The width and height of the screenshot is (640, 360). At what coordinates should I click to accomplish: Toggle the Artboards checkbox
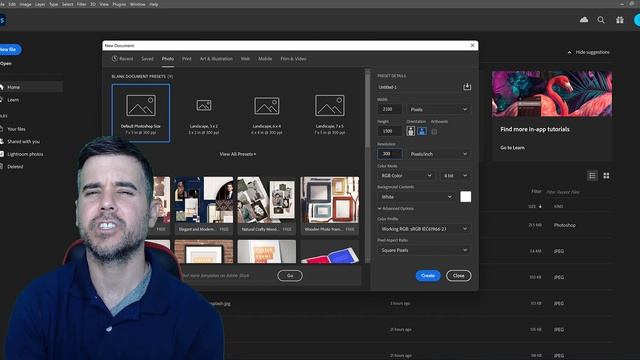coord(434,131)
